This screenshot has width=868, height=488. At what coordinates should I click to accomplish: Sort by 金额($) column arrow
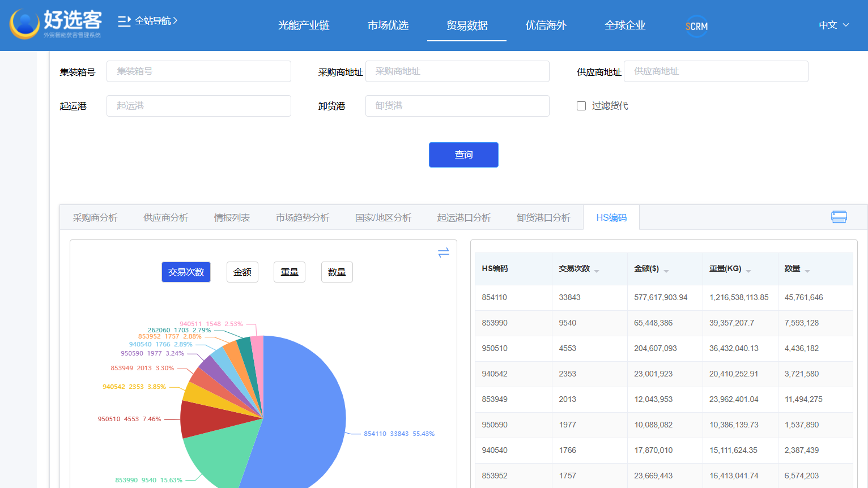click(666, 271)
